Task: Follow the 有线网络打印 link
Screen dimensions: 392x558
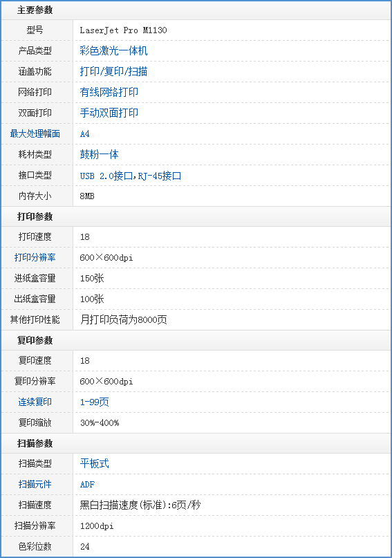Action: click(x=109, y=92)
